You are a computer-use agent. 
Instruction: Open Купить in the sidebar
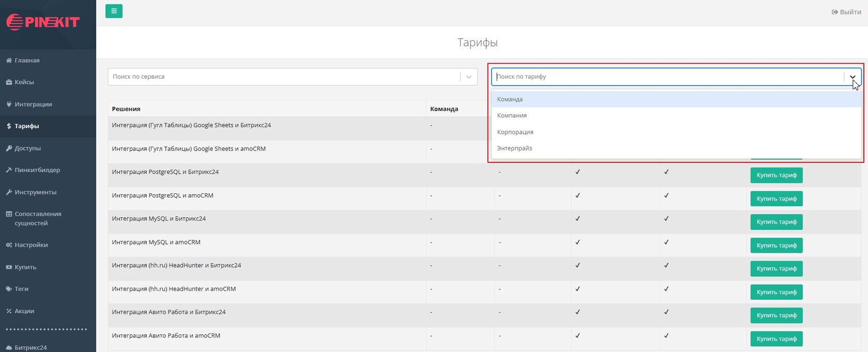(48, 267)
